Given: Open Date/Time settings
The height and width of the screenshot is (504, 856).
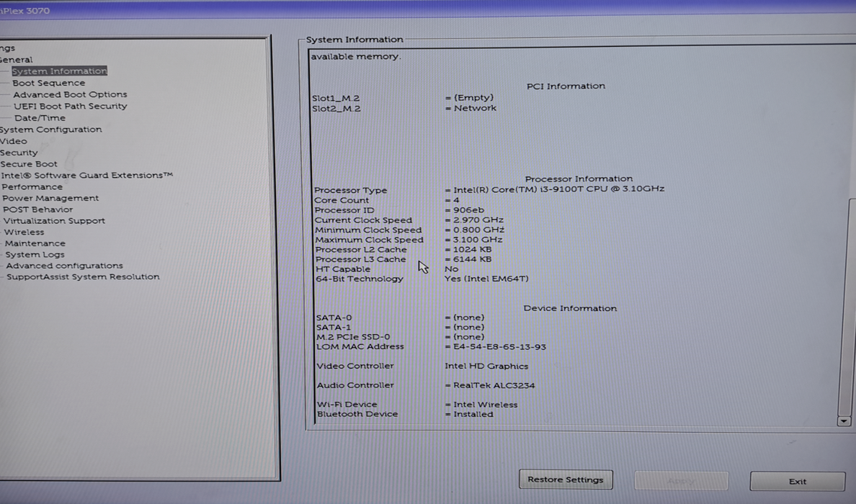Looking at the screenshot, I should coord(40,118).
